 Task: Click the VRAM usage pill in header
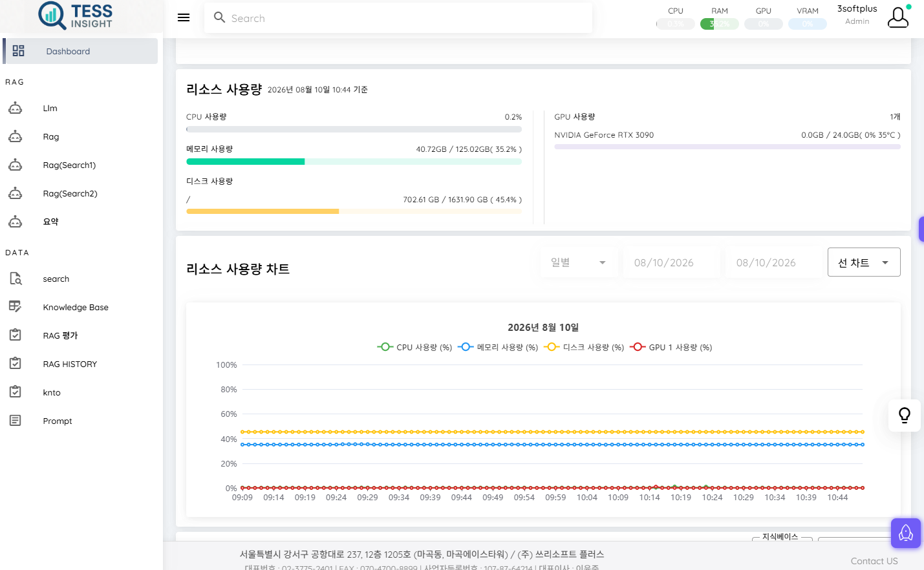pyautogui.click(x=808, y=24)
